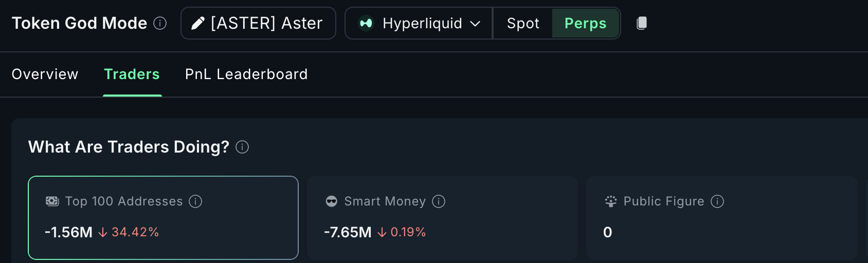The width and height of the screenshot is (868, 263).
Task: Click the info icon beside Token God Mode
Action: coord(160,23)
